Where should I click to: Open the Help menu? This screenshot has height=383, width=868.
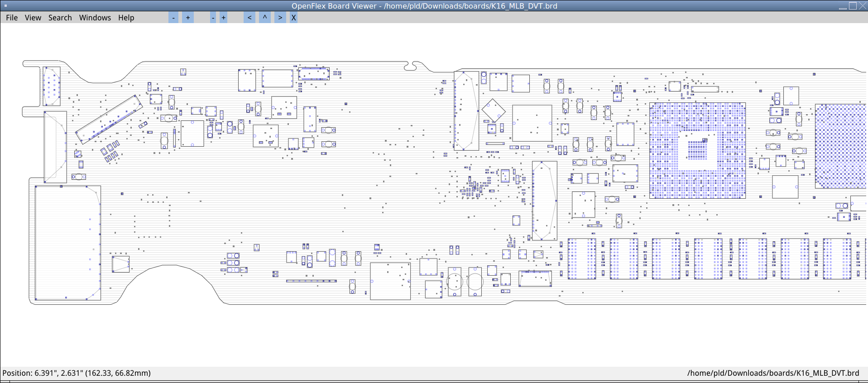[x=126, y=18]
